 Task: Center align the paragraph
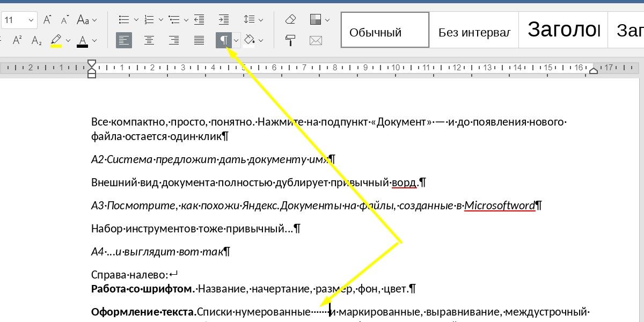(x=149, y=40)
